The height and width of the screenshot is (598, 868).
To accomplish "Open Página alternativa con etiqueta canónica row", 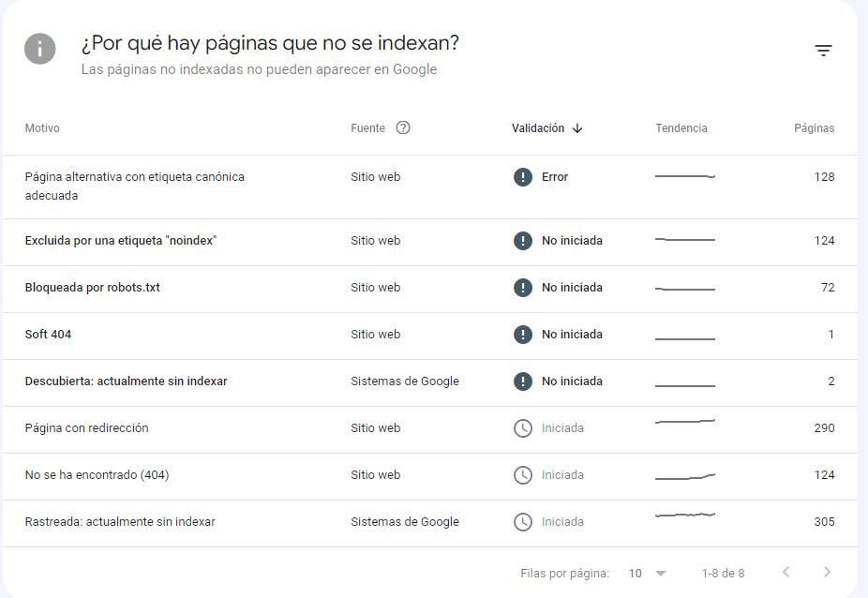I will click(x=430, y=187).
